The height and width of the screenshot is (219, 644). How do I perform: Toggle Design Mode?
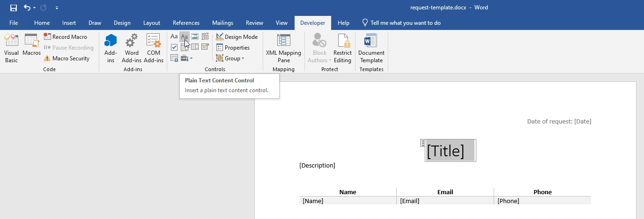(x=237, y=36)
